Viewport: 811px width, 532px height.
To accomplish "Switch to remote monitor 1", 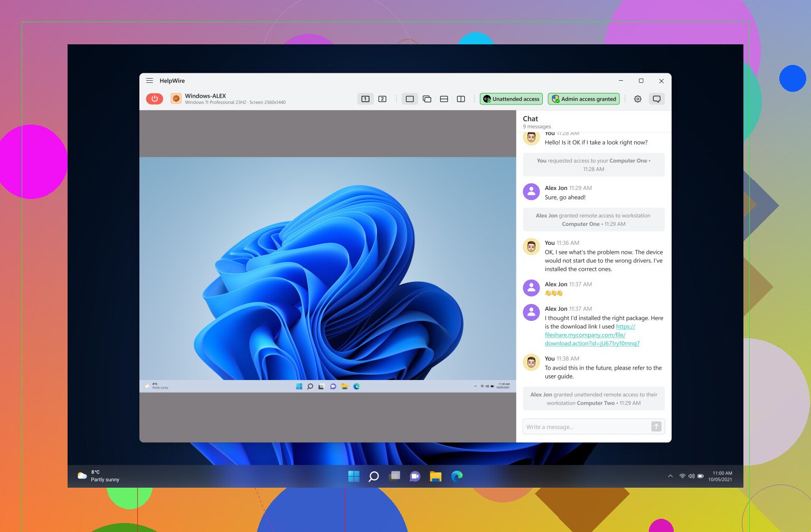I will pyautogui.click(x=365, y=99).
